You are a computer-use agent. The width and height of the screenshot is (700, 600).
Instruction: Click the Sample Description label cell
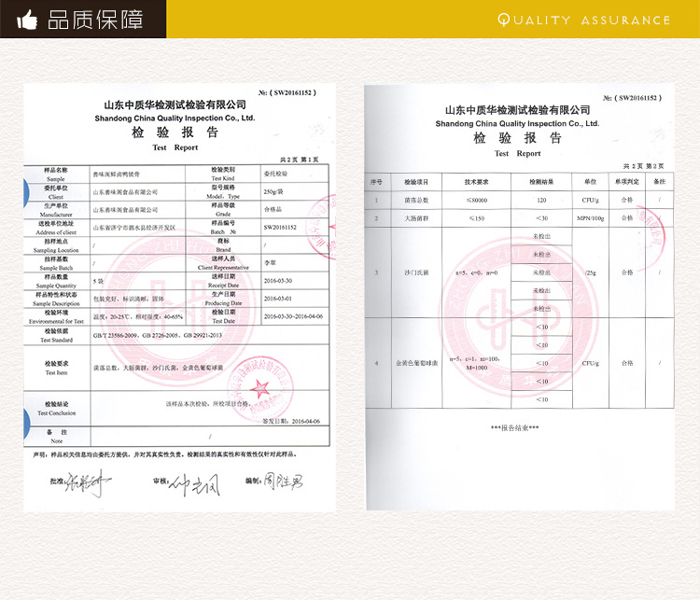(57, 300)
